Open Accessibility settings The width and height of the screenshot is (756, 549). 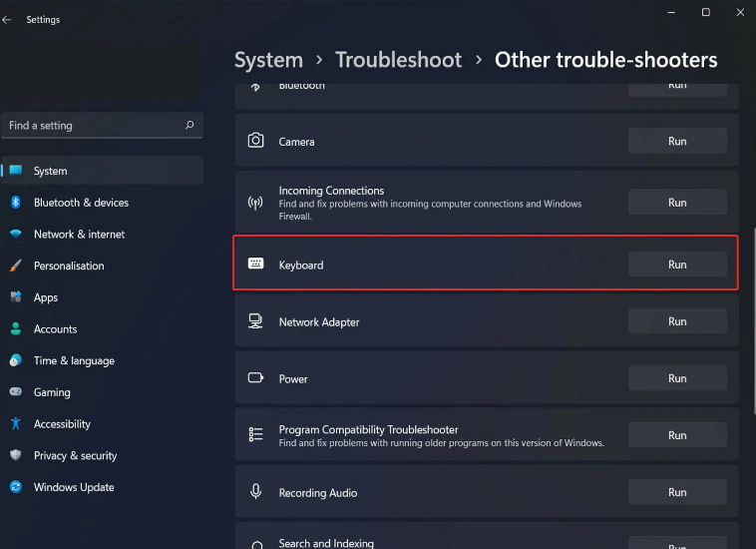pyautogui.click(x=102, y=423)
